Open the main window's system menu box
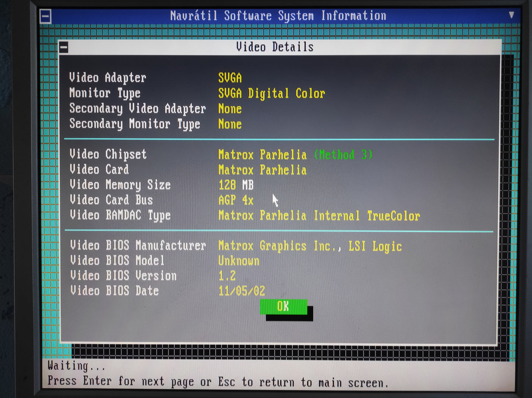 (46, 17)
